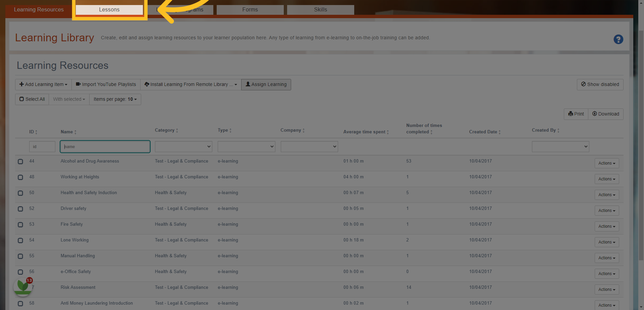Click the Assign Learning button

(266, 85)
